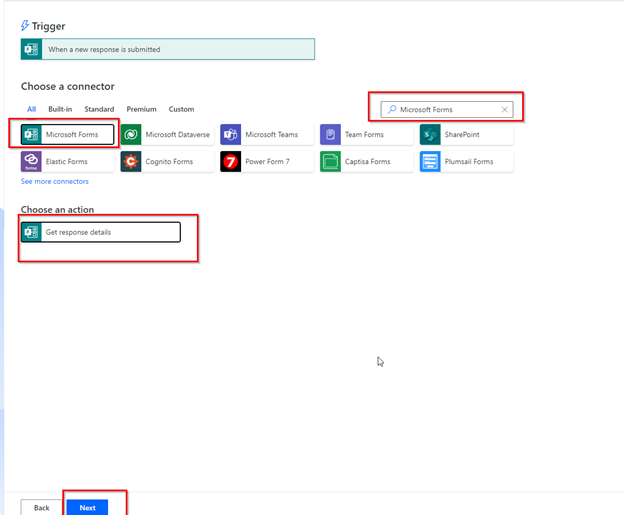
Task: Click the Next button
Action: pos(87,507)
